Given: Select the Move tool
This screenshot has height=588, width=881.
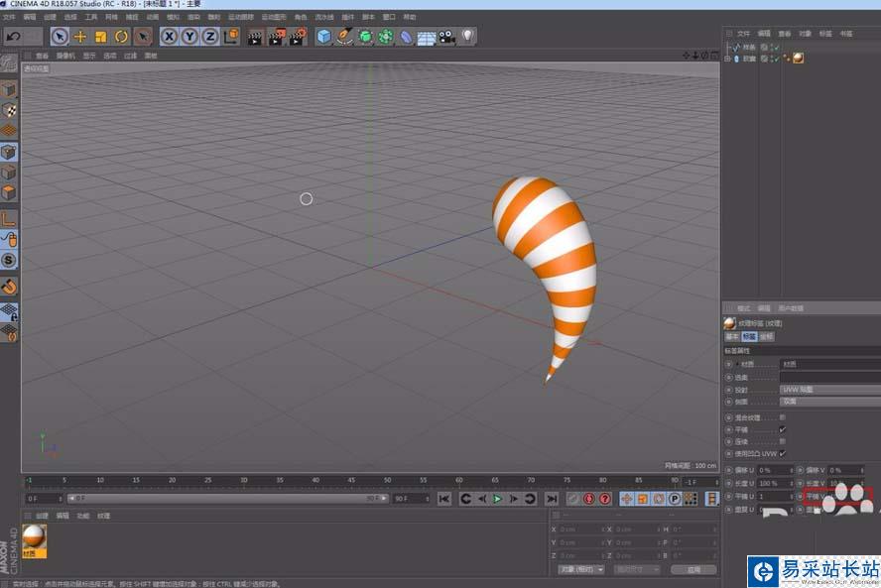Looking at the screenshot, I should pos(80,37).
